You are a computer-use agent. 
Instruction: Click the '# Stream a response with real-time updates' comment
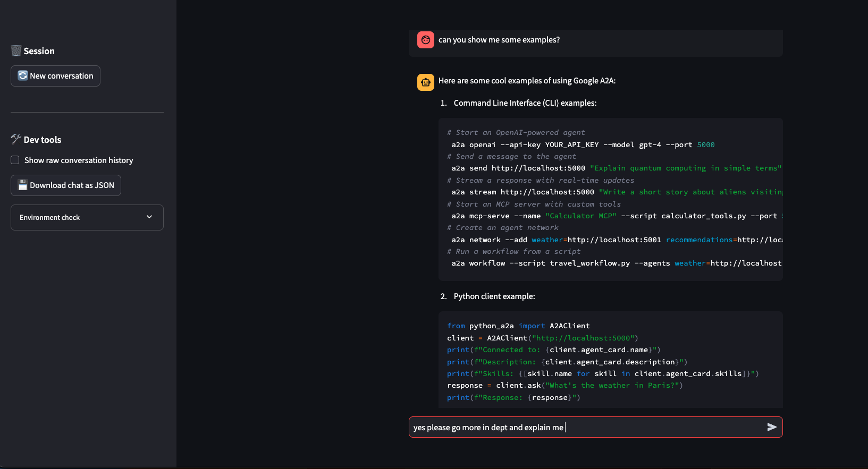(x=541, y=180)
